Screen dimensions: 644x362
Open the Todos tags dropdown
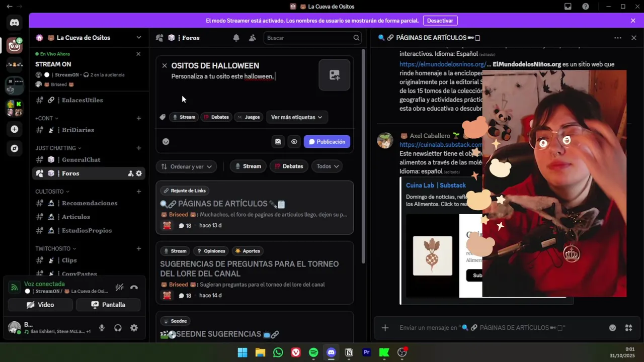click(328, 166)
